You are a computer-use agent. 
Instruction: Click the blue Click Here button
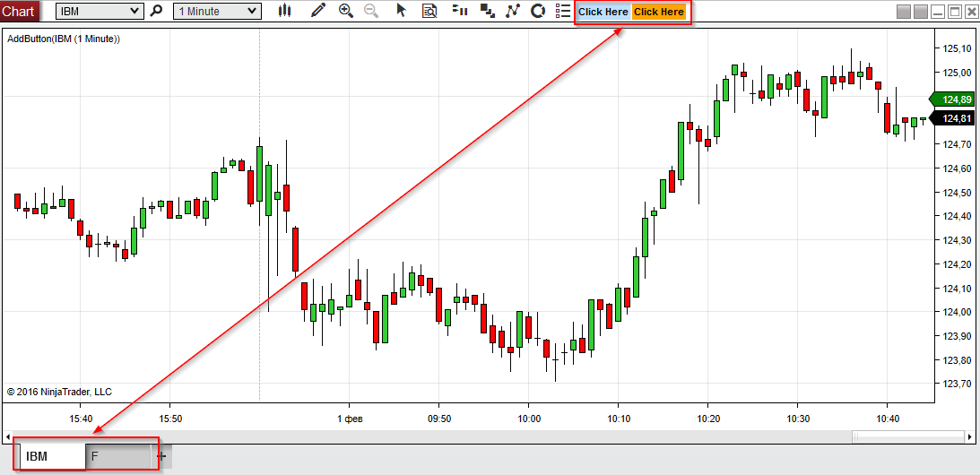pyautogui.click(x=603, y=12)
